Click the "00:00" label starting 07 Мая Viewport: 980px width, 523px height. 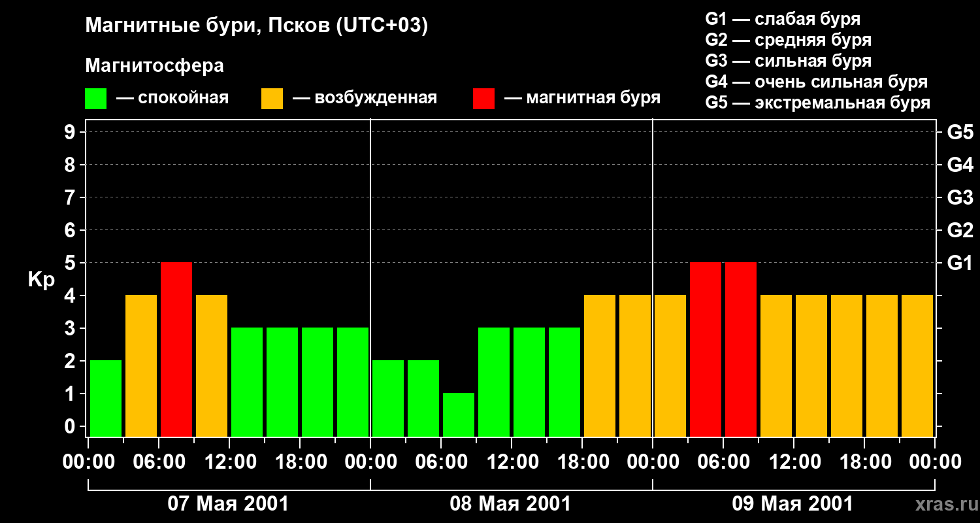tap(88, 462)
